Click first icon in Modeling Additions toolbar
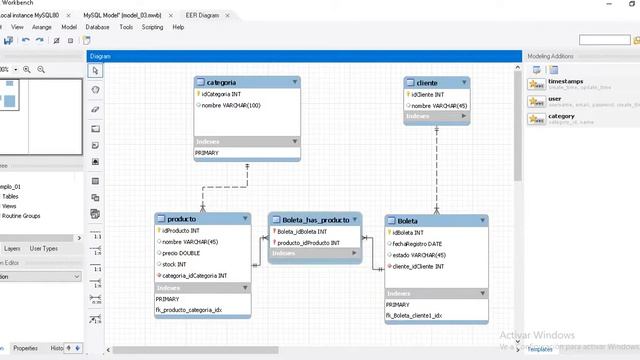The width and height of the screenshot is (640, 360). pos(537,70)
